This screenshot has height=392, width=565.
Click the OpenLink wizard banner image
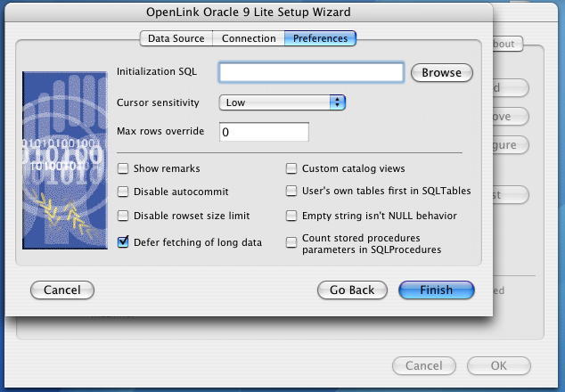pyautogui.click(x=65, y=160)
